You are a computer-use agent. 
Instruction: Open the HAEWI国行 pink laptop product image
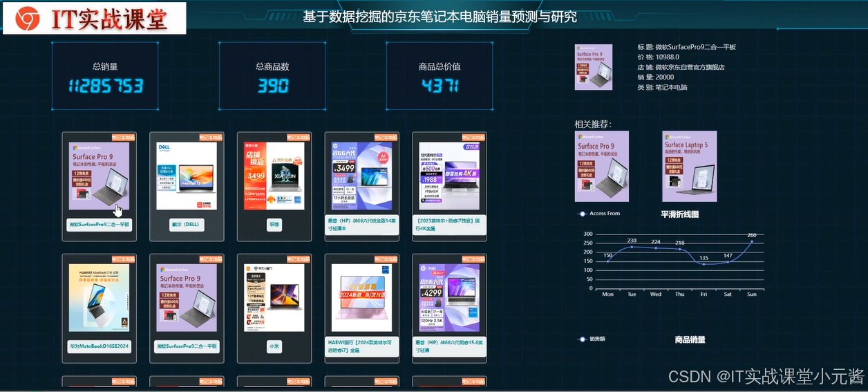click(361, 297)
